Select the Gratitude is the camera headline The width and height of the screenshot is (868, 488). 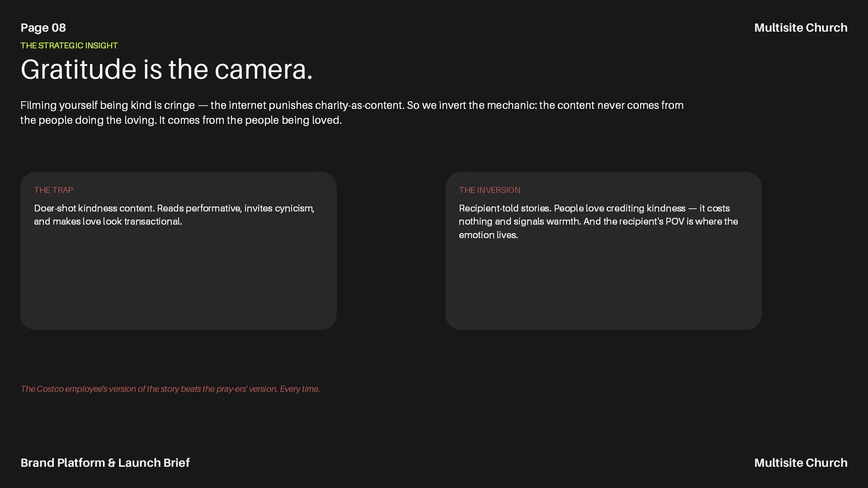point(166,70)
